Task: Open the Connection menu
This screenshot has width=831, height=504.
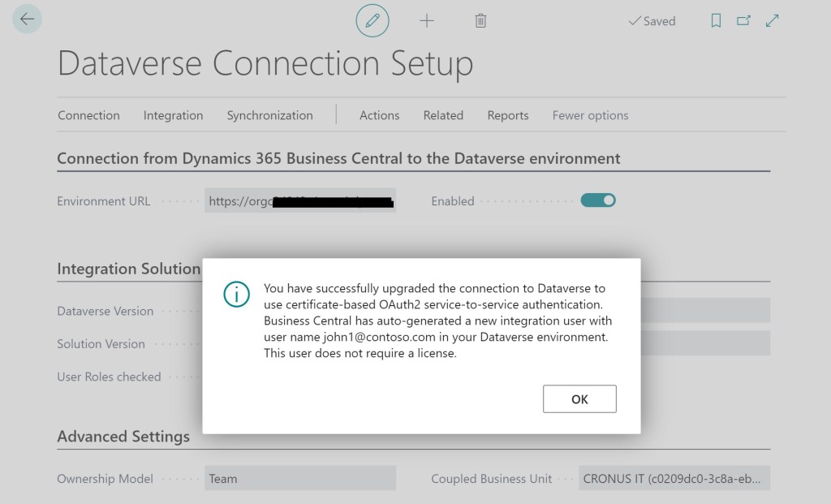Action: 88,115
